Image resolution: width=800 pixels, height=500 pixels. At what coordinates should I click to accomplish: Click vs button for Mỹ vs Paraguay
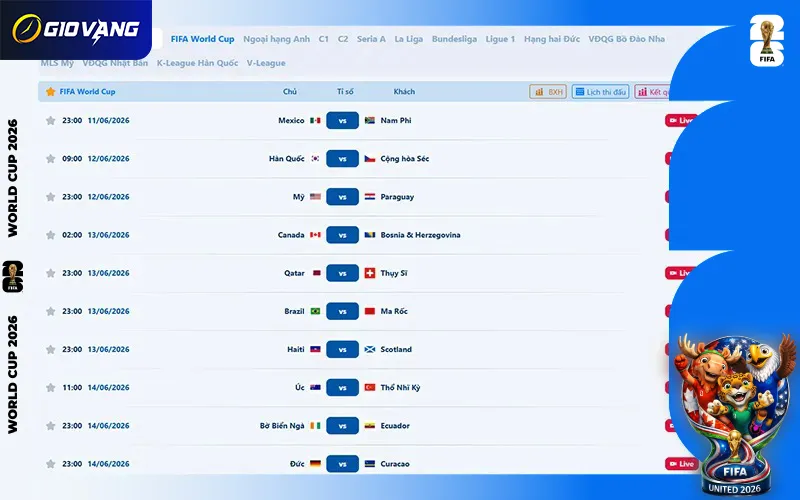click(x=342, y=197)
